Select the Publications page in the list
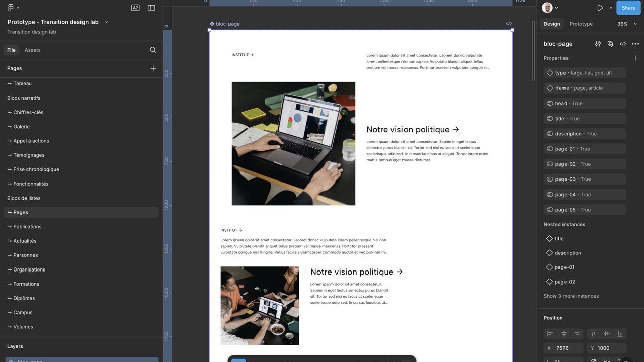Viewport: 644px width, 362px height. pos(27,227)
